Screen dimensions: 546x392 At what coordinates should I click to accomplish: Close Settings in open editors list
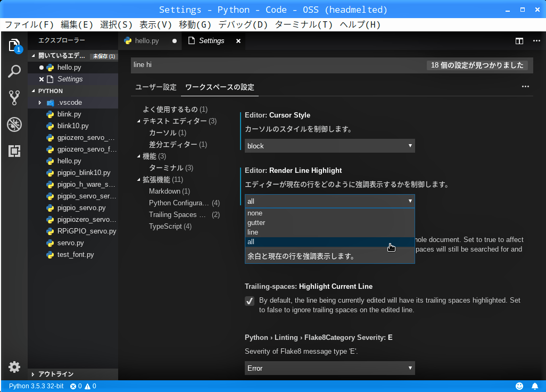tap(42, 79)
